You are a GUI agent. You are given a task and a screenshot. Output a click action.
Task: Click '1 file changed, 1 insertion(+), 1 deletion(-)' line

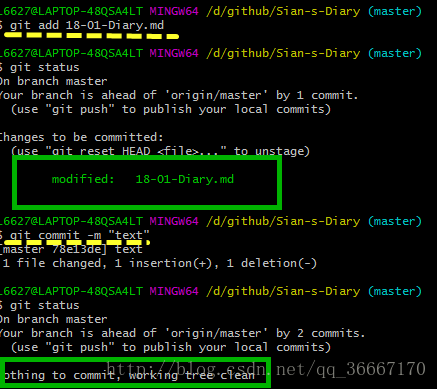click(160, 263)
